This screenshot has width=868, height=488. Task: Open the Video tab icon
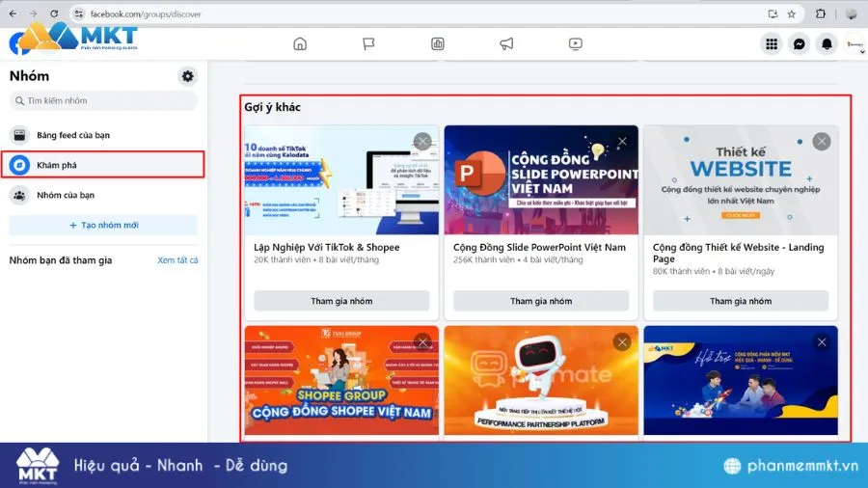[575, 43]
